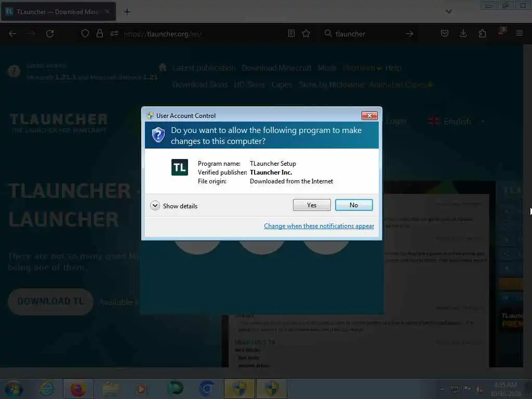Toggle reader view icon

[x=291, y=34]
